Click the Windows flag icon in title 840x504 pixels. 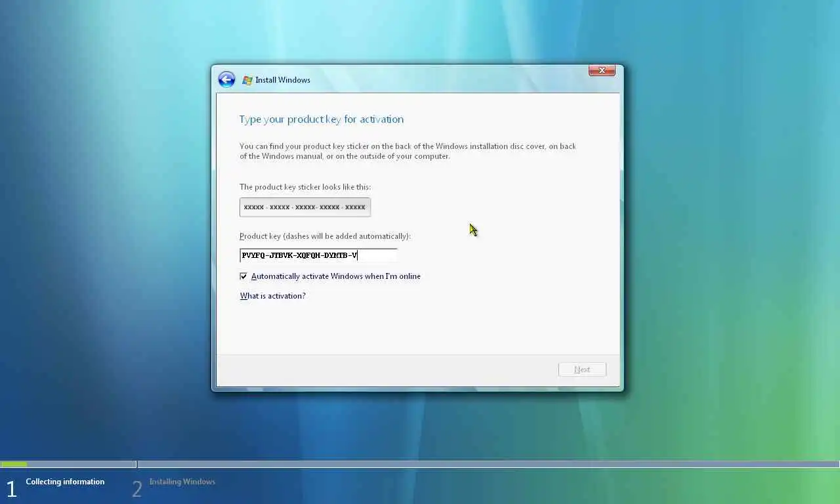pos(247,80)
